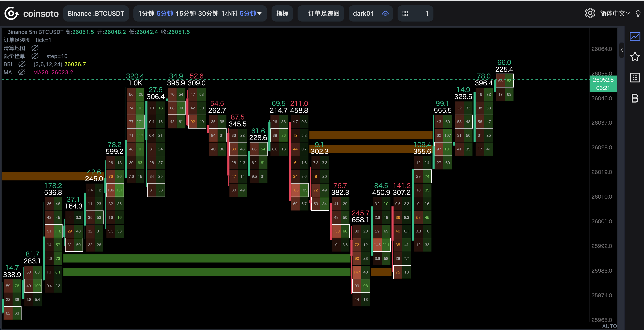The height and width of the screenshot is (330, 644).
Task: Open settings with the gear icon
Action: pos(590,13)
